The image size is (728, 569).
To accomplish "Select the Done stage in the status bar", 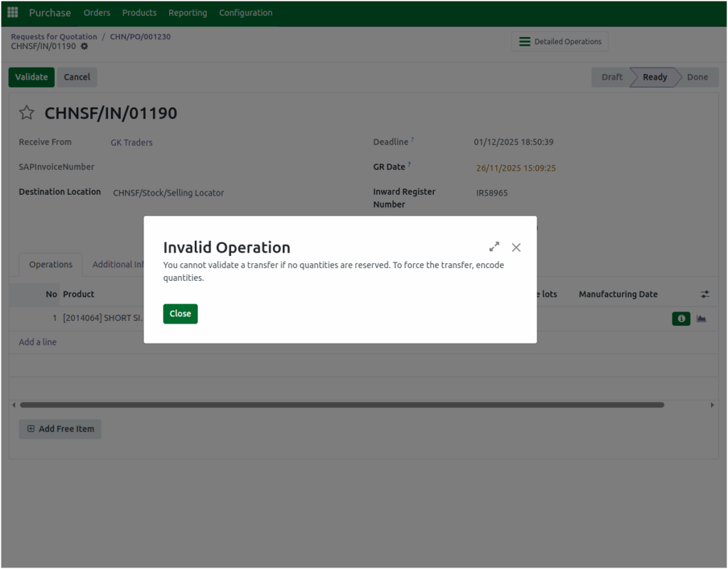I will [x=697, y=77].
